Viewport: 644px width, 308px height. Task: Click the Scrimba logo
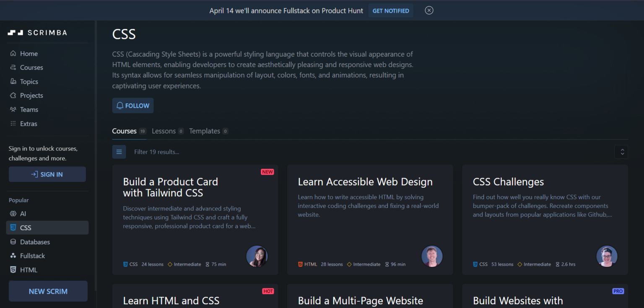pos(37,32)
